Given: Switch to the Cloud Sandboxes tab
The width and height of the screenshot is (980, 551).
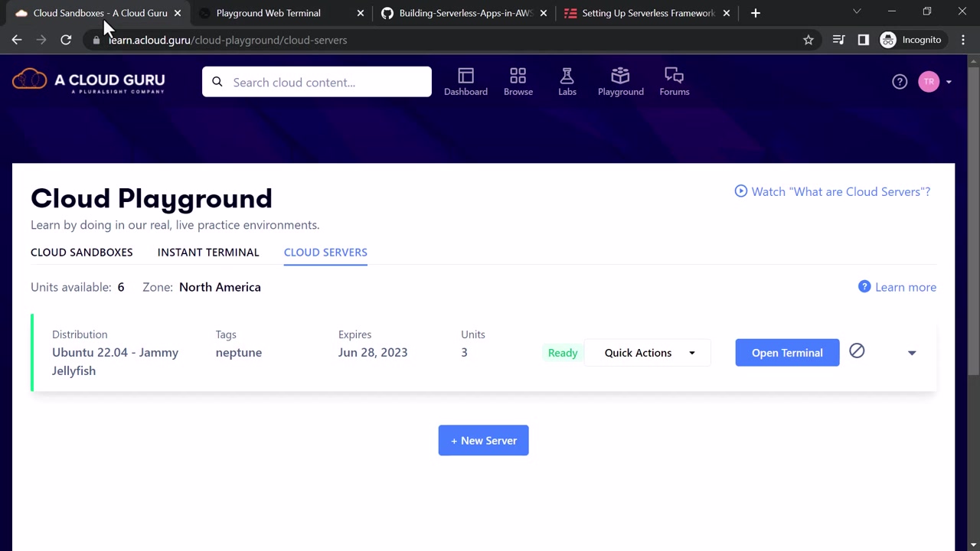Looking at the screenshot, I should click(82, 252).
